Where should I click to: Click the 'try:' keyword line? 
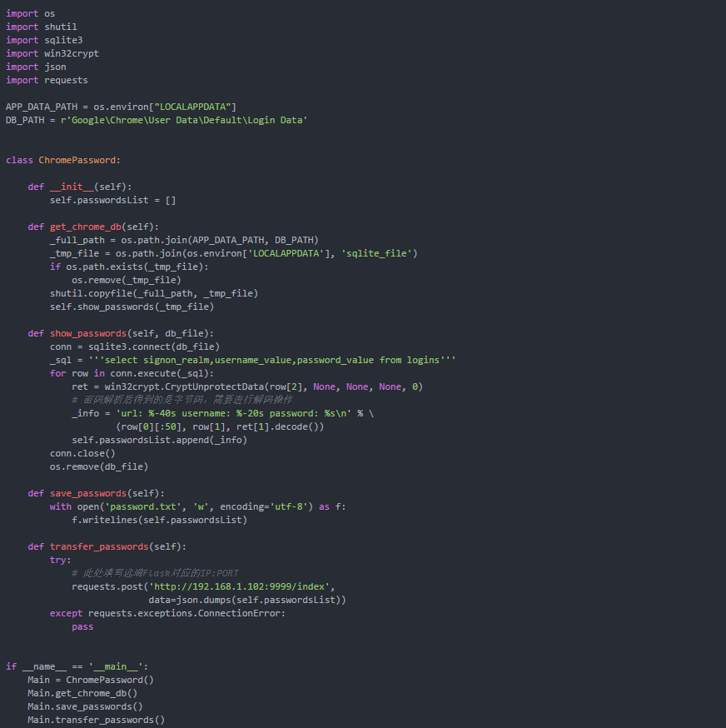coord(60,560)
